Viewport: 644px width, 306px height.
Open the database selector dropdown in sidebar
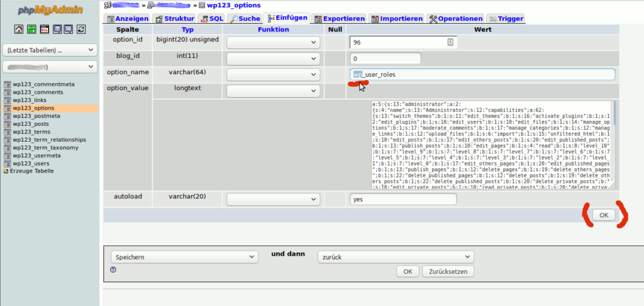50,67
